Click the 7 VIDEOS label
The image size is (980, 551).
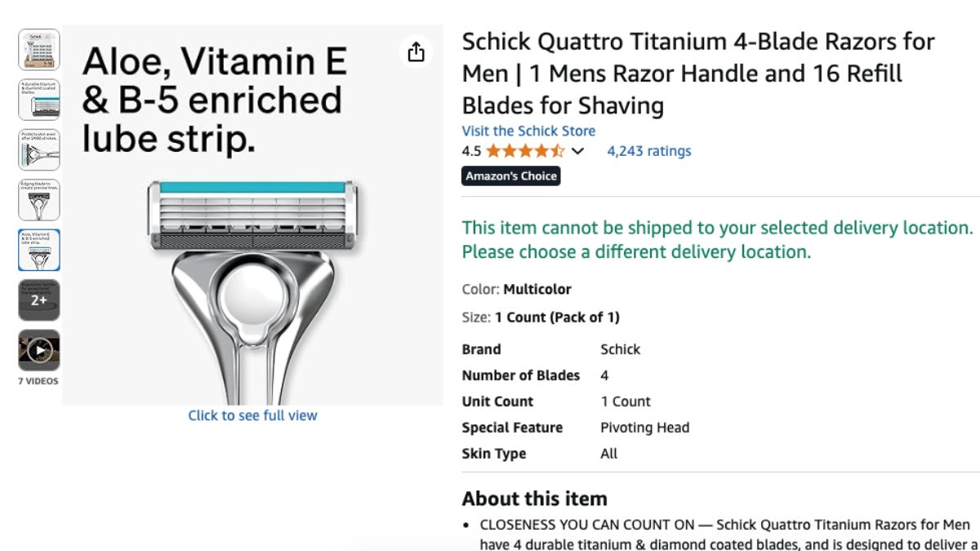tap(38, 381)
